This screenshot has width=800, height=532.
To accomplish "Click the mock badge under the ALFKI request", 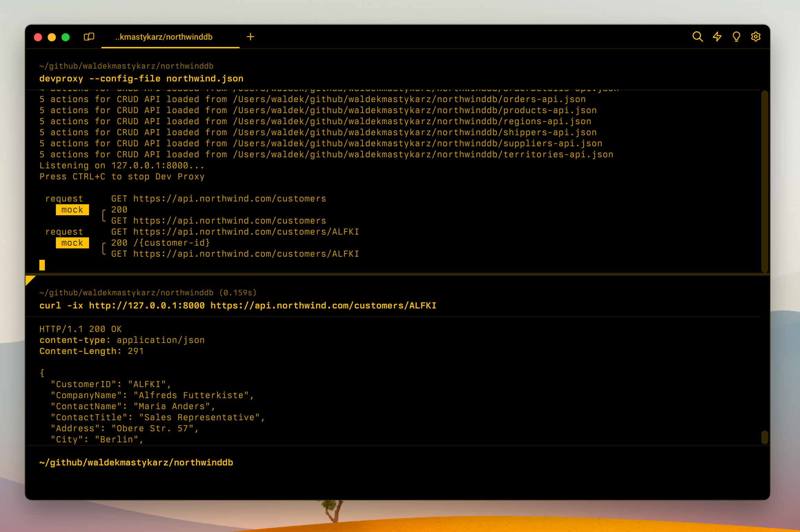I will coord(72,243).
